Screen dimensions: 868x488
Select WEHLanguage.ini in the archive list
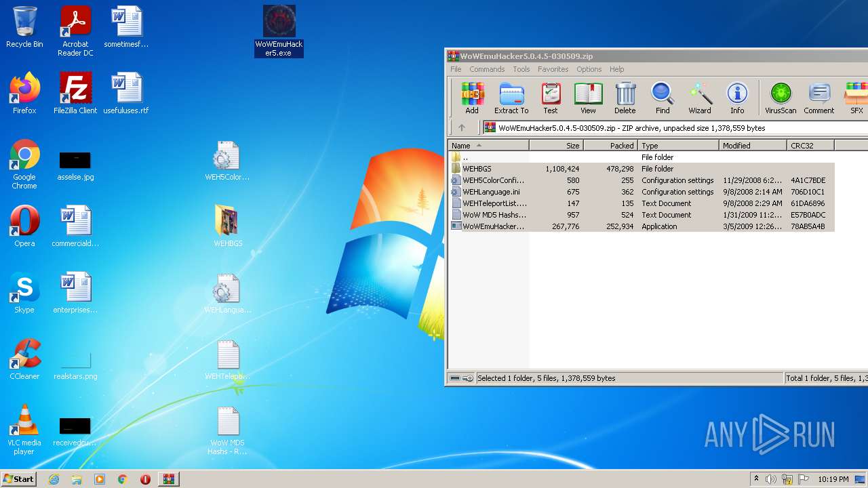[642, 192]
